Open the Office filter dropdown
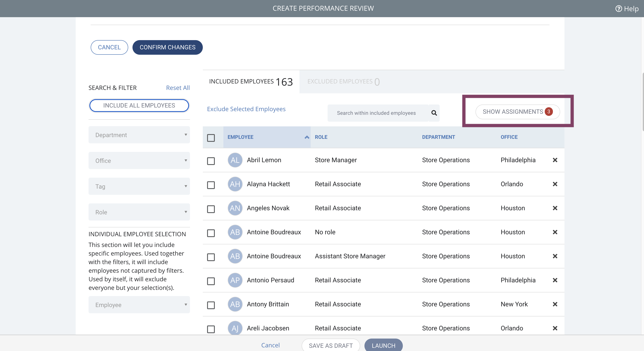 [x=139, y=161]
